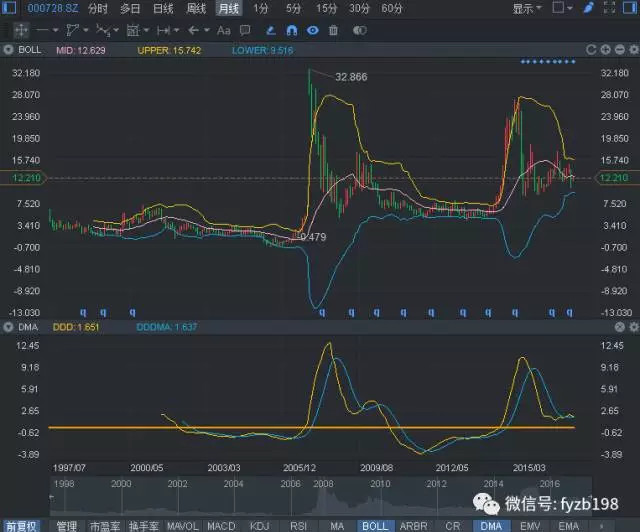The image size is (642, 532).
Task: Select the Aa text annotation tool
Action: coord(225,30)
